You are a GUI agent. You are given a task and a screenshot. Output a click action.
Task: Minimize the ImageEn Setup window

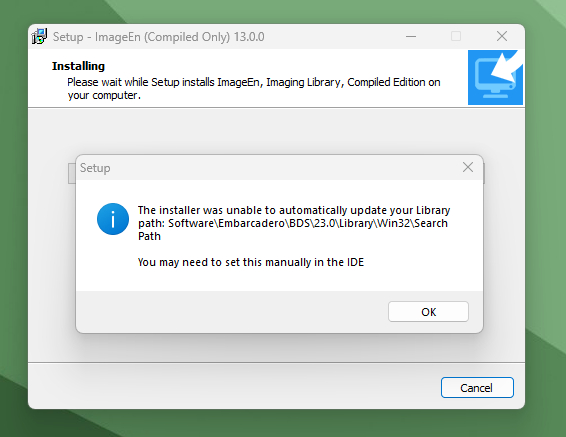pos(411,36)
